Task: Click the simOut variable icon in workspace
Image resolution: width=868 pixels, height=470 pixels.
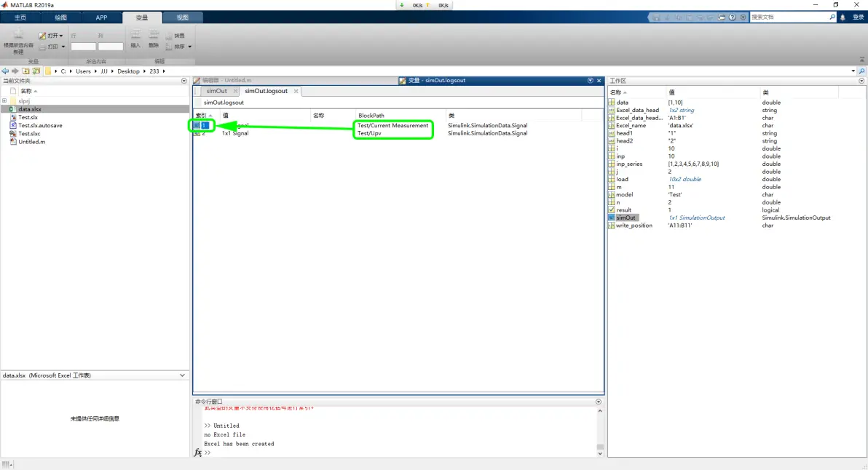Action: coord(612,218)
